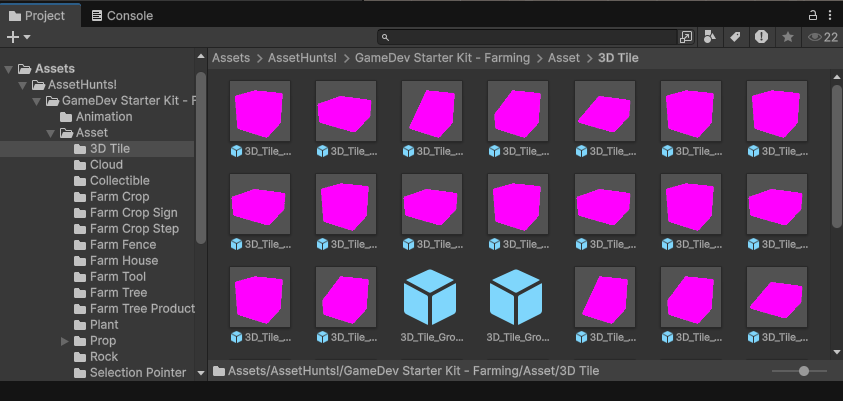The image size is (843, 401).
Task: Click the Search by Type filter icon
Action: 710,37
